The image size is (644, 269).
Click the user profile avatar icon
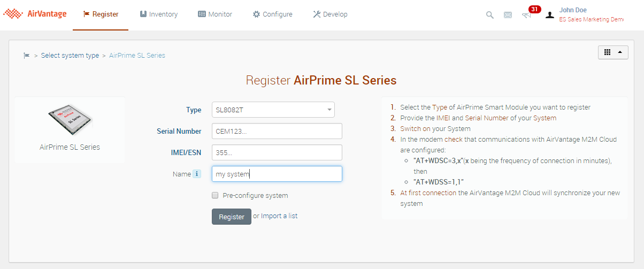point(549,15)
